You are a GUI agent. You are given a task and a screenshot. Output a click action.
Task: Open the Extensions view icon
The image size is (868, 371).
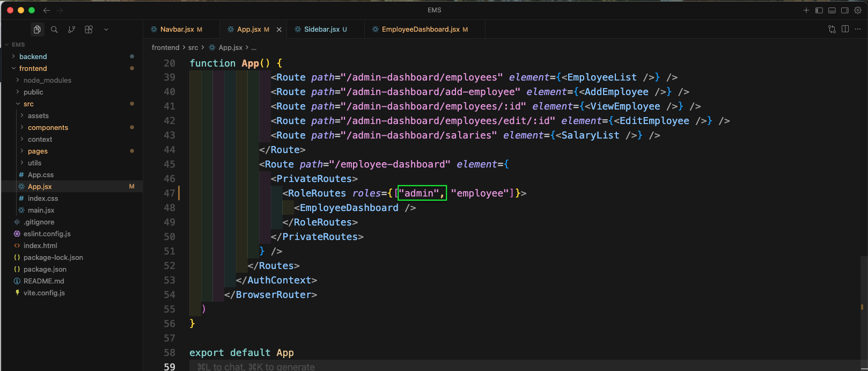click(89, 30)
